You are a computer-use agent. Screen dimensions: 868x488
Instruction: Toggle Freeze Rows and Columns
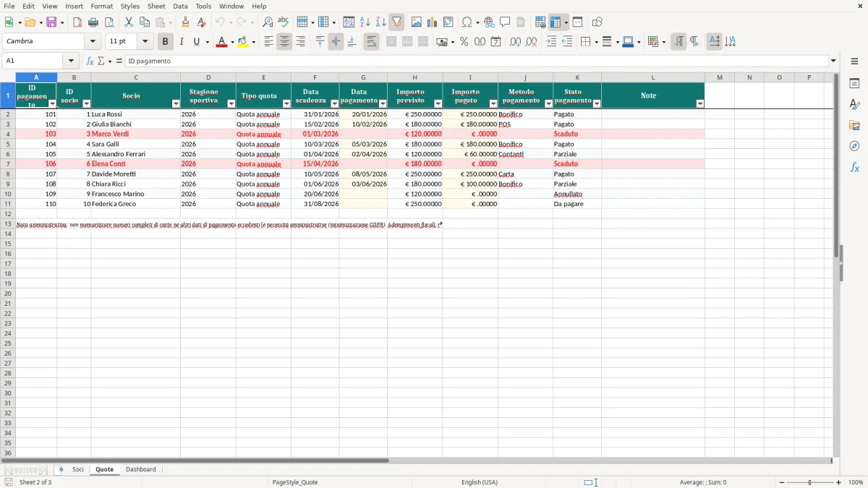click(x=556, y=22)
